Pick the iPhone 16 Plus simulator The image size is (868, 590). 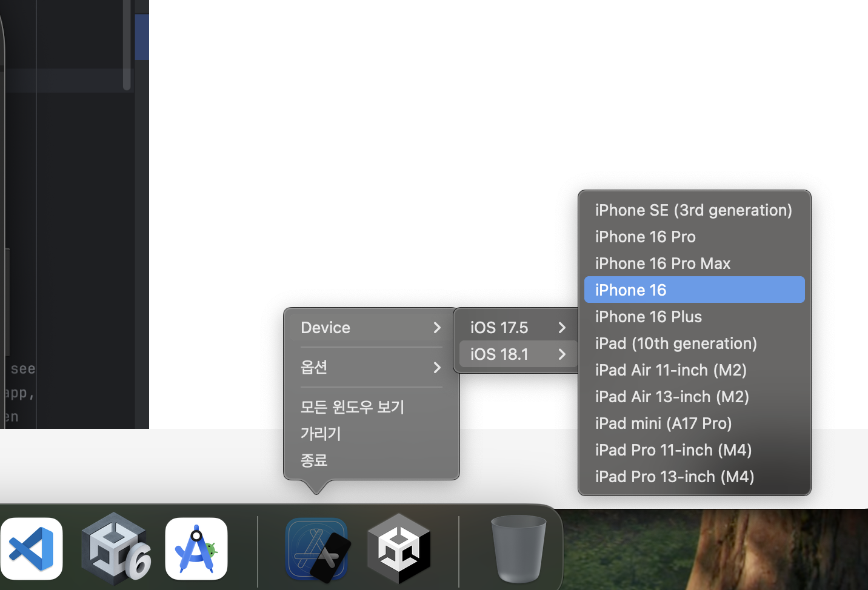tap(695, 317)
